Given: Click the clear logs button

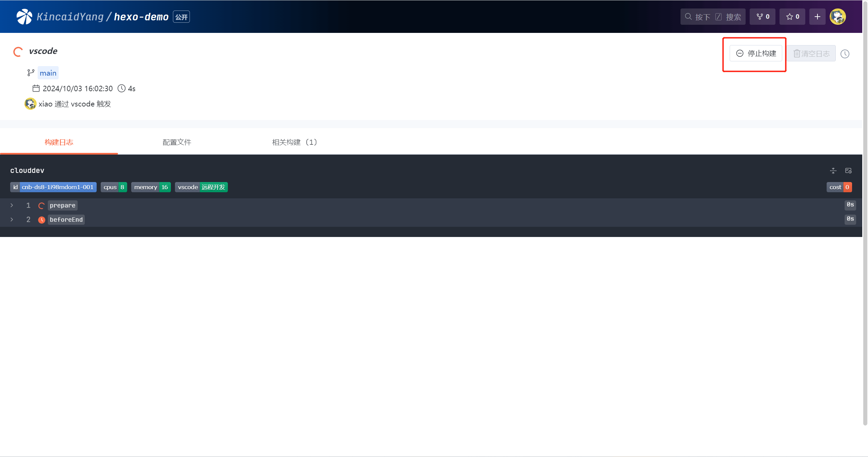Looking at the screenshot, I should pyautogui.click(x=812, y=53).
